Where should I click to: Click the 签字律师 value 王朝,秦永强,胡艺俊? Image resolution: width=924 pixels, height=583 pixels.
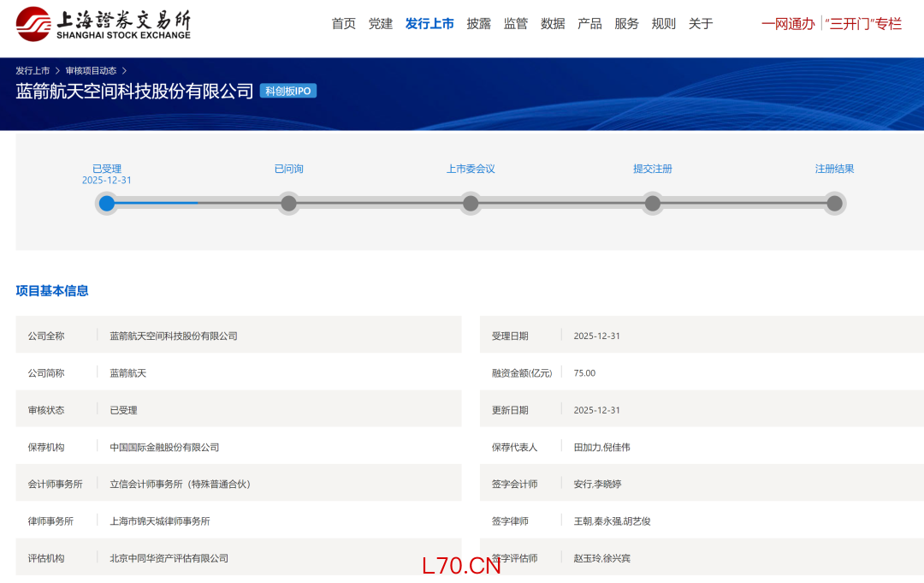coord(613,521)
